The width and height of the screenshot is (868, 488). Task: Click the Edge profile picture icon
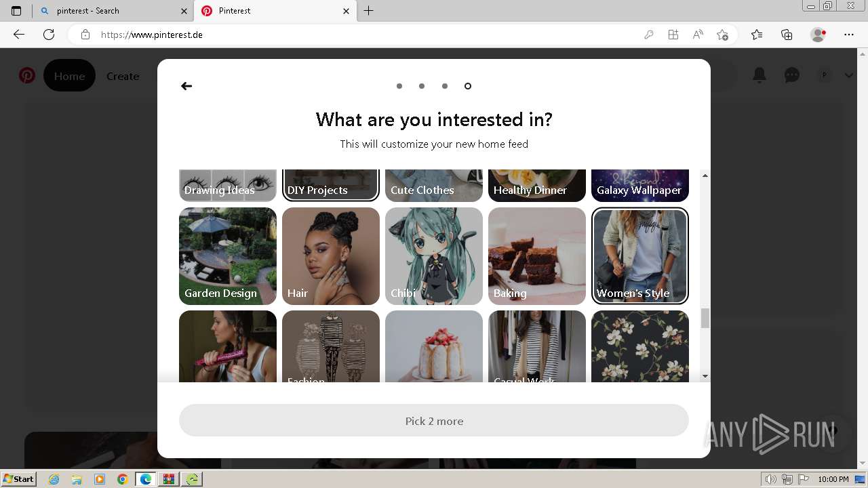click(818, 35)
